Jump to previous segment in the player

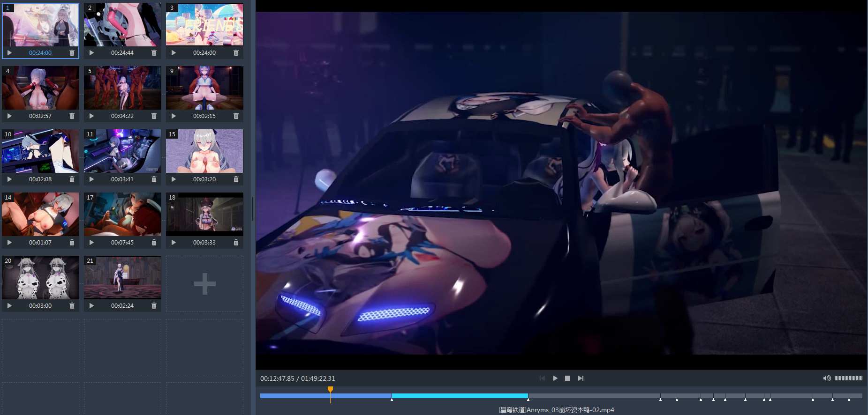[x=543, y=378]
